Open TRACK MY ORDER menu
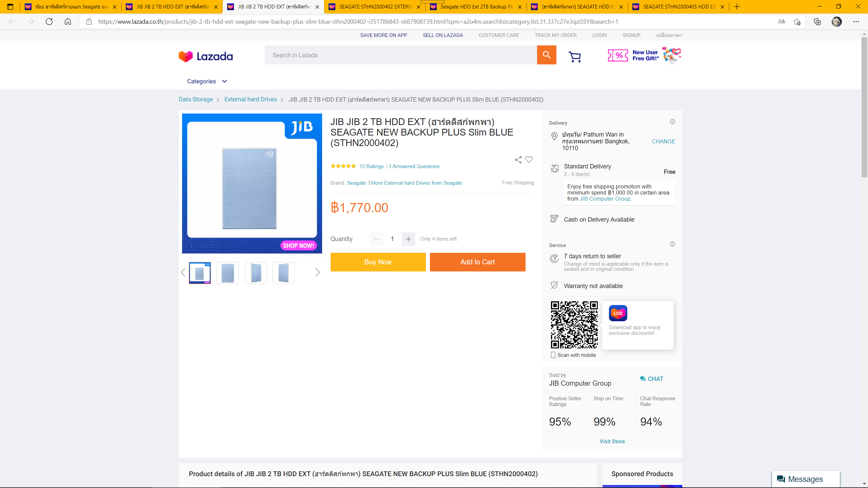This screenshot has width=868, height=488. pyautogui.click(x=555, y=35)
